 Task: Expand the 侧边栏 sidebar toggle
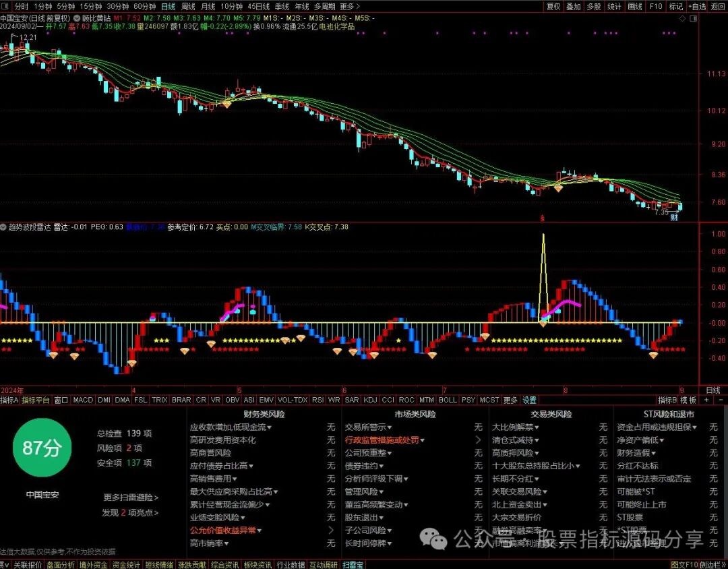(713, 565)
